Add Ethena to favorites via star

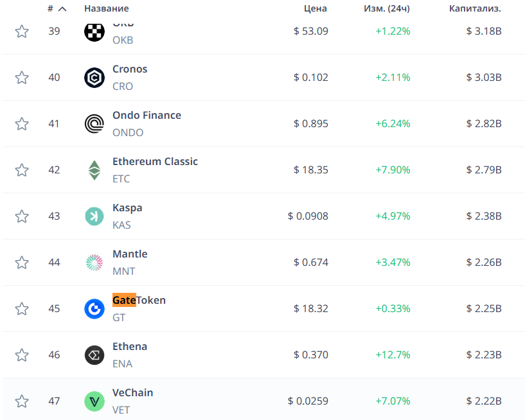point(22,355)
